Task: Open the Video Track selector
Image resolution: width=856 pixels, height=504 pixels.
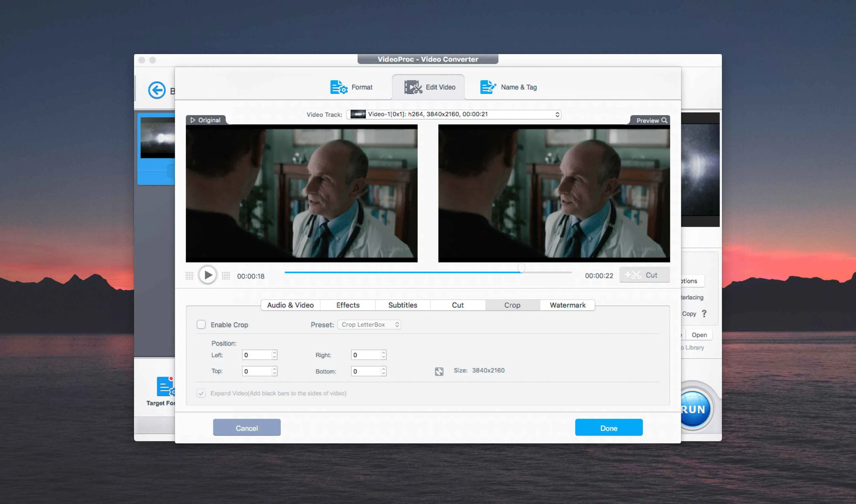Action: click(x=454, y=114)
